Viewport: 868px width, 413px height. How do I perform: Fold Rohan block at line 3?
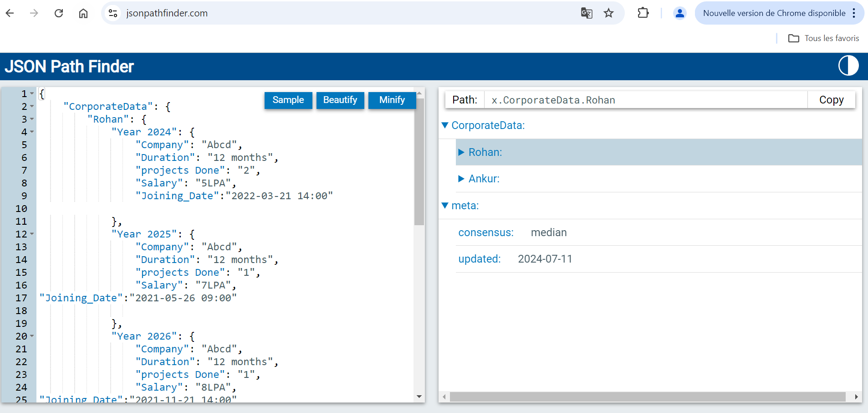point(32,119)
